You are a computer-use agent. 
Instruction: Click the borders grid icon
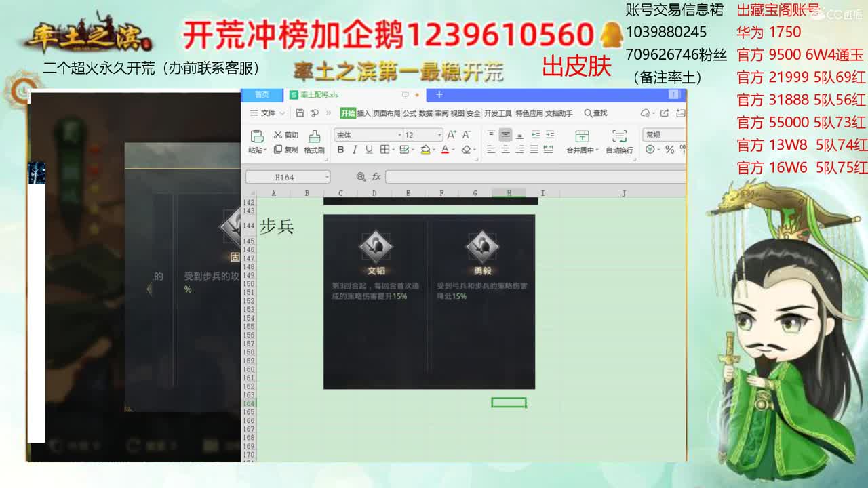click(384, 150)
